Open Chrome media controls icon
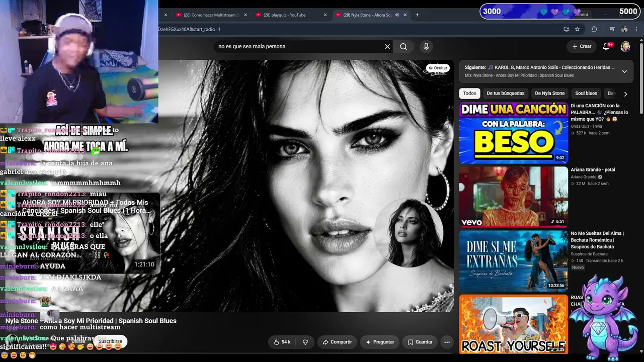 click(612, 29)
